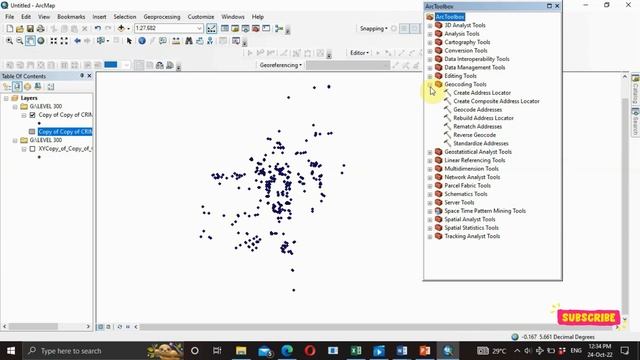Open the Editor Toolbar icon
Image resolution: width=640 pixels, height=360 pixels.
(x=211, y=29)
